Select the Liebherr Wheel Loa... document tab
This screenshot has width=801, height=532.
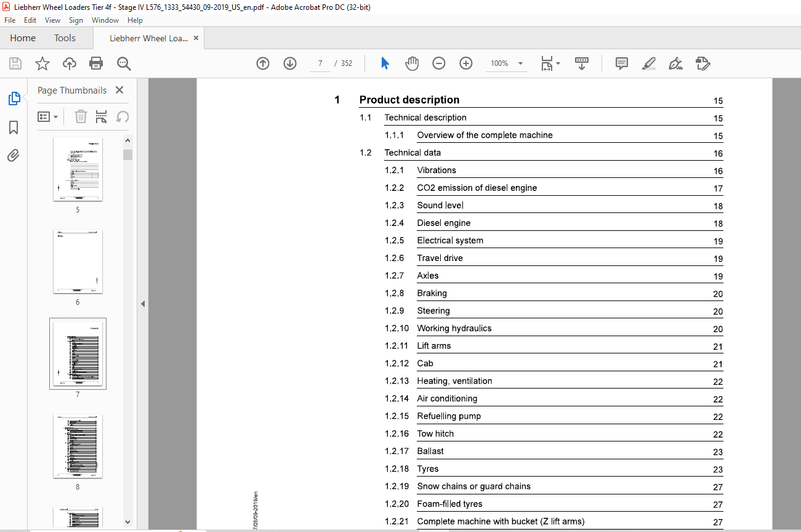point(149,38)
